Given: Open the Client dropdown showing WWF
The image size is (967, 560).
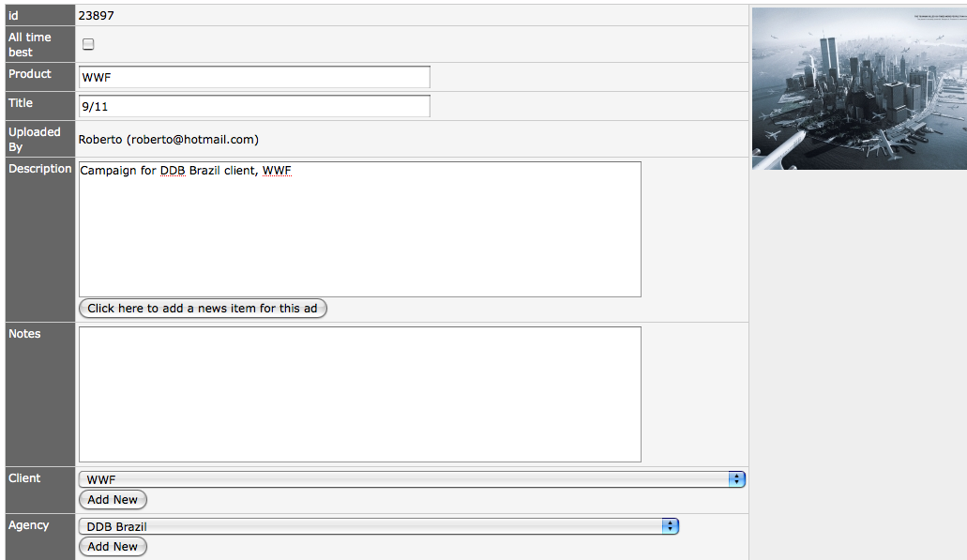Looking at the screenshot, I should click(x=412, y=479).
